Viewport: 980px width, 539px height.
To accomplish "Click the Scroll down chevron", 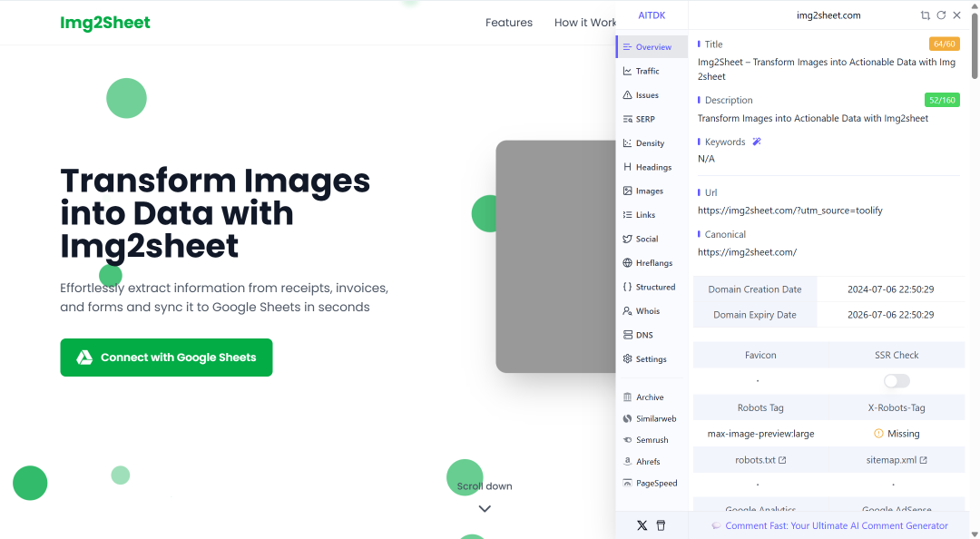I will click(485, 508).
